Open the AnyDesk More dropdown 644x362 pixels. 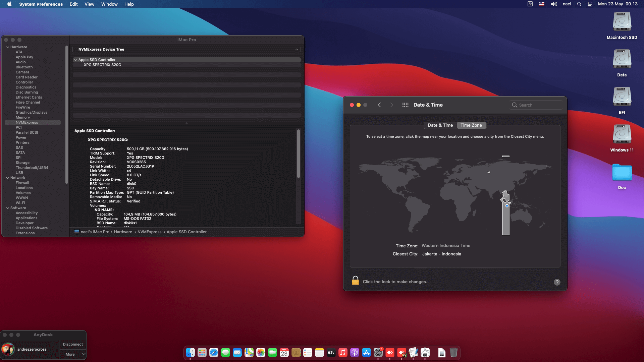[73, 354]
